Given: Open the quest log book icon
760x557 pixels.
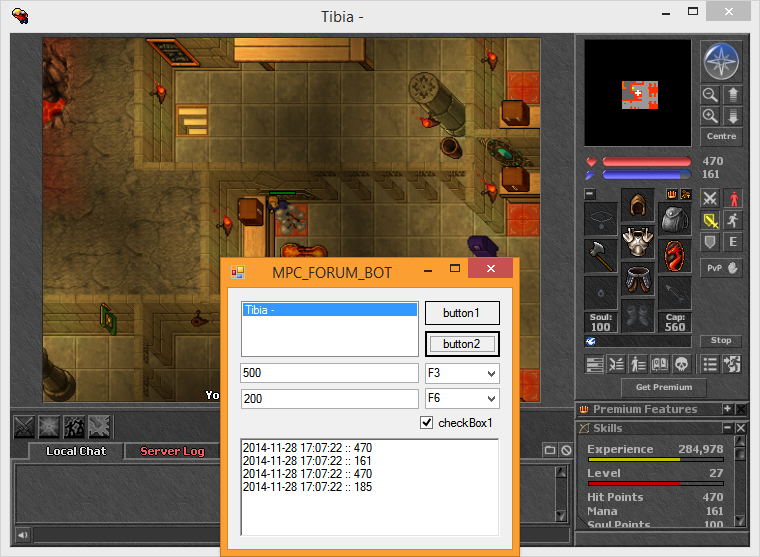Looking at the screenshot, I should (x=660, y=364).
